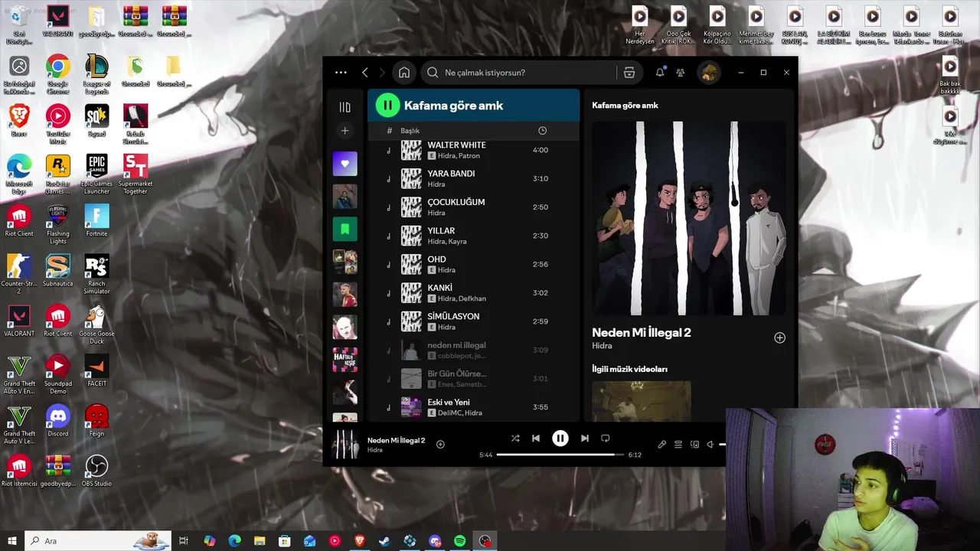Mute the volume speaker icon
The height and width of the screenshot is (551, 980).
pos(710,444)
